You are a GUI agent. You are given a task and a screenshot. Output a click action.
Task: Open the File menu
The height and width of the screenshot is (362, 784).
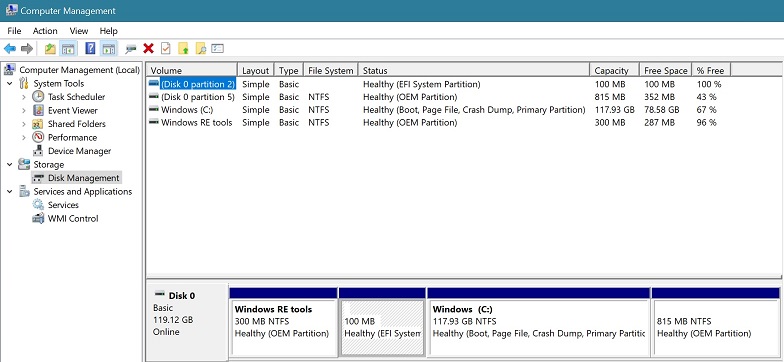14,30
